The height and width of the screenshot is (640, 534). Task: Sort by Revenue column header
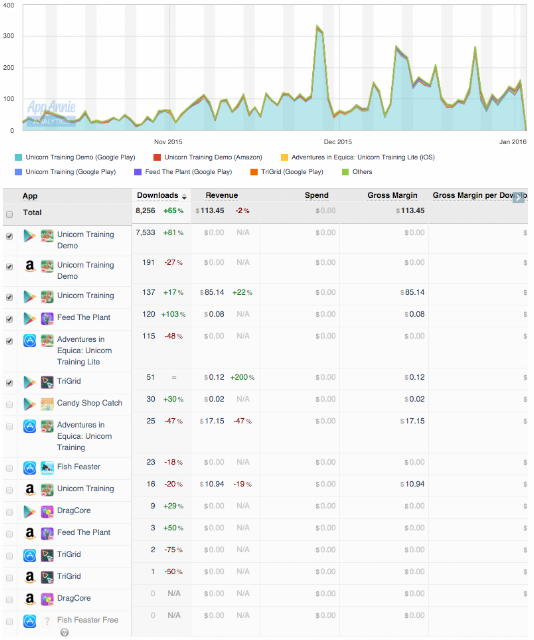[222, 196]
